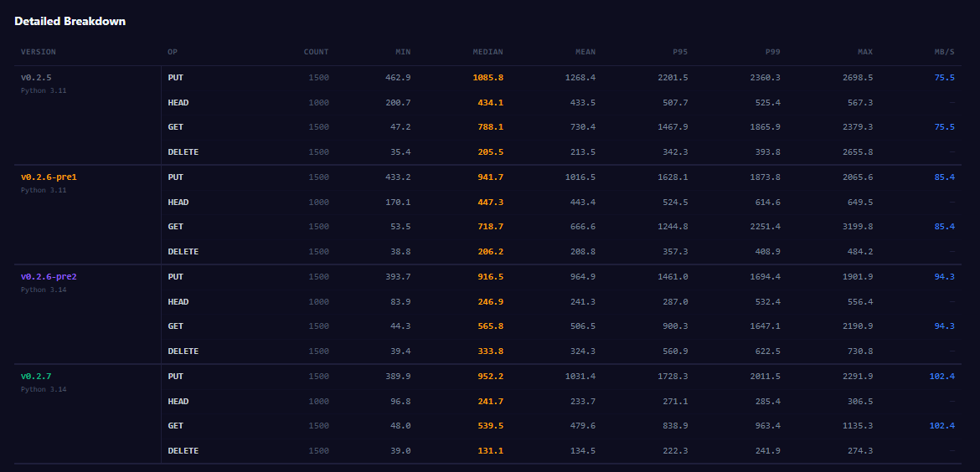Sort by the MEDIAN column header
980x472 pixels.
click(x=487, y=52)
